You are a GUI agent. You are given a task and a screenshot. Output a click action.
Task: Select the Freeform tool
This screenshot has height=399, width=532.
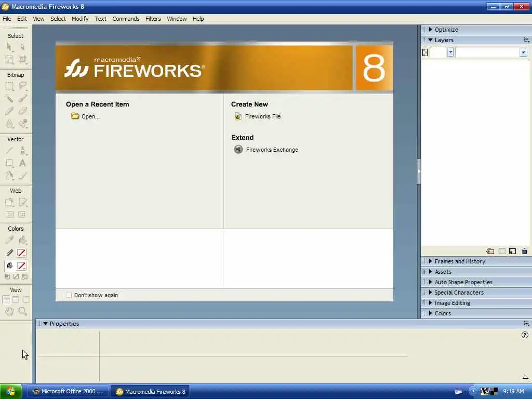(x=9, y=176)
